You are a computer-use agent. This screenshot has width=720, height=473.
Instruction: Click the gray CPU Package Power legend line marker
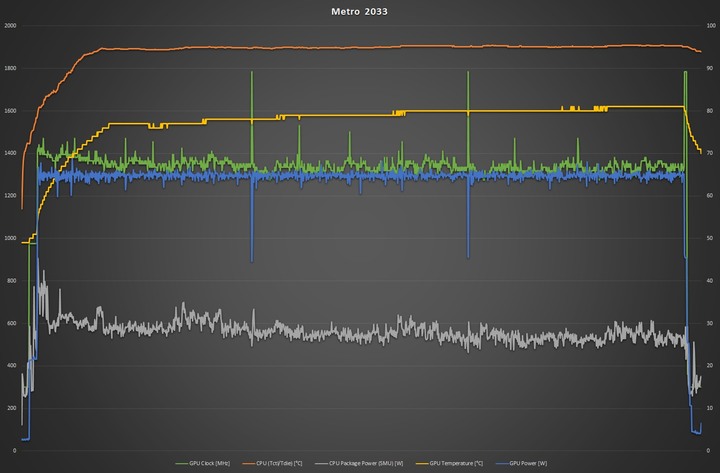point(321,463)
